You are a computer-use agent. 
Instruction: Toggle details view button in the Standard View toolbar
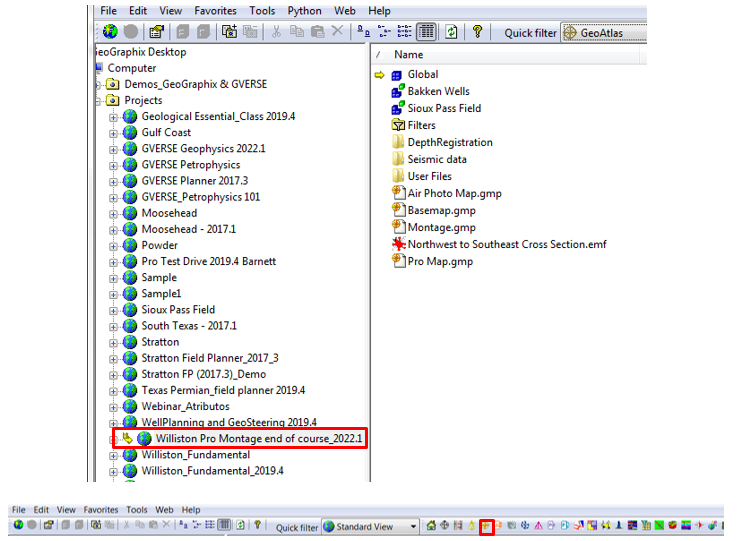click(225, 525)
